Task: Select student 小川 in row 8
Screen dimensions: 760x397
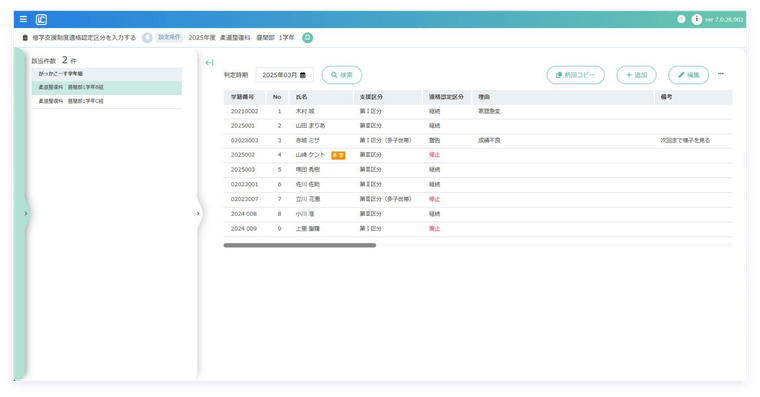Action: (305, 214)
